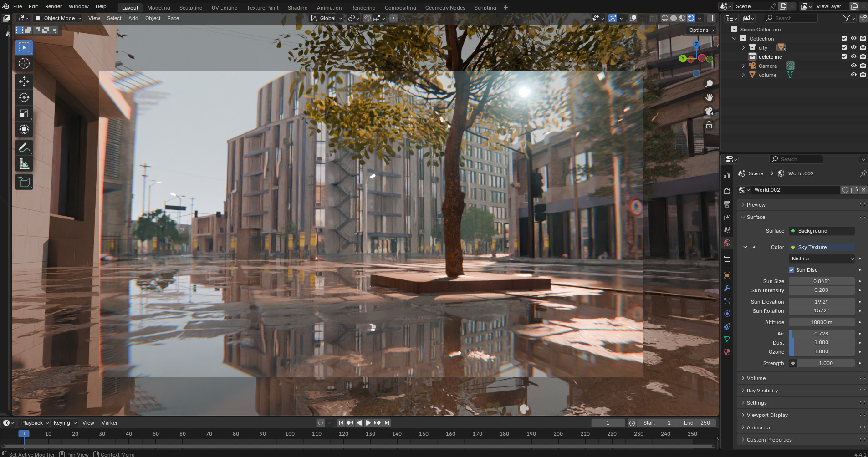Open the Render properties tab
Image resolution: width=868 pixels, height=457 pixels.
[727, 192]
